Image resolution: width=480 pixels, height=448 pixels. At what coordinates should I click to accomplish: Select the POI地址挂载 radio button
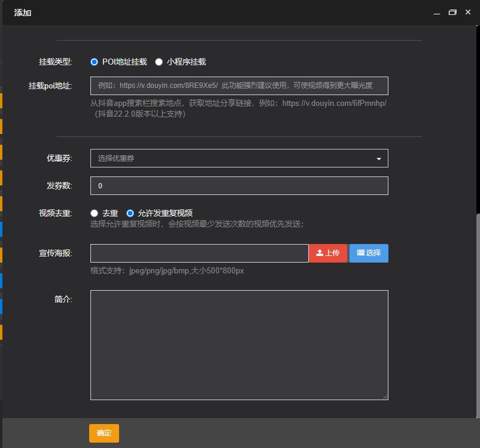pos(94,62)
